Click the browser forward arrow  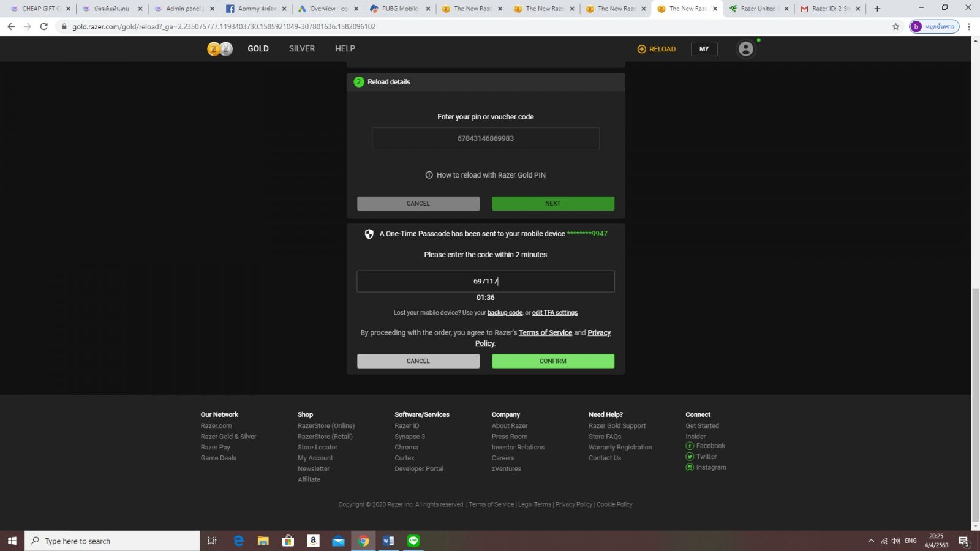[28, 26]
